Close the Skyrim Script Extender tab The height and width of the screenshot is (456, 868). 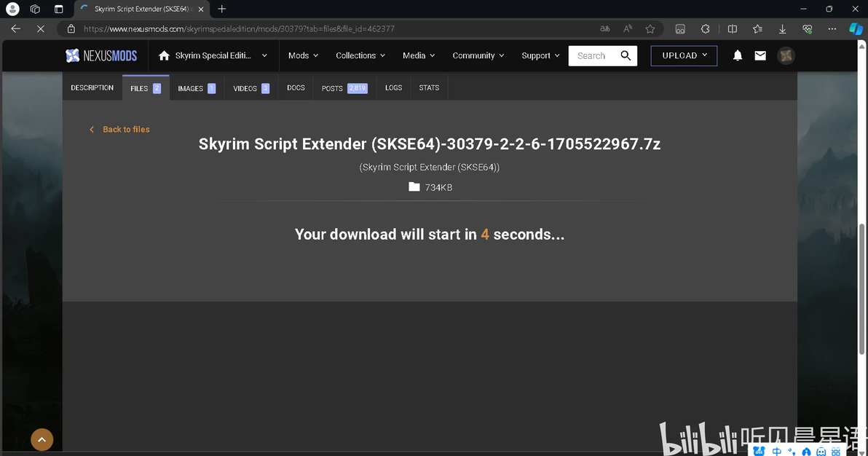(x=201, y=9)
